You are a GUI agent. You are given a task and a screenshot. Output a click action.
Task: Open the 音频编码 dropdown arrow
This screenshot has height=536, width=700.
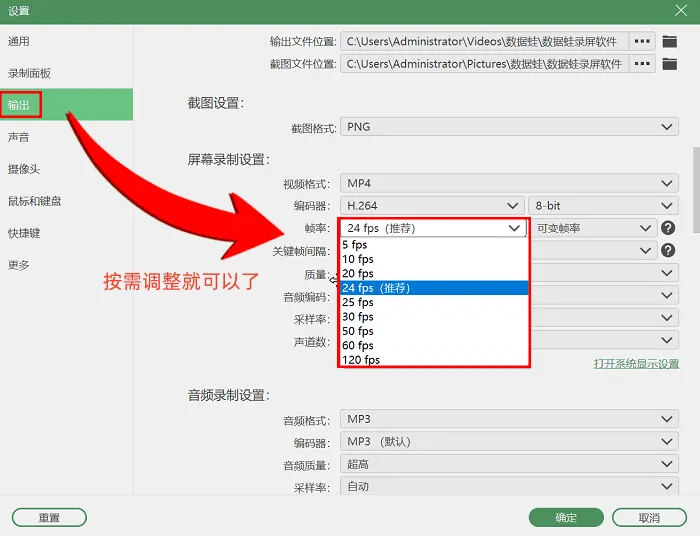pyautogui.click(x=667, y=295)
